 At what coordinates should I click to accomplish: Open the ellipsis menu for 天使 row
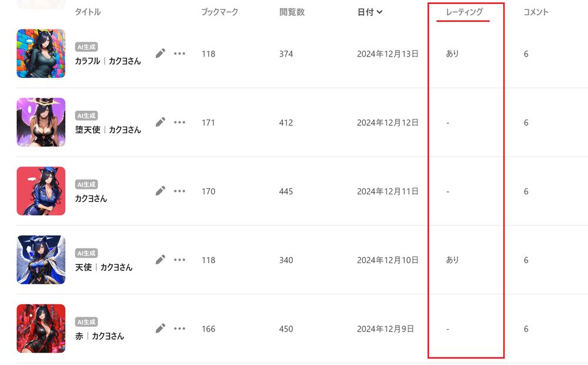tap(180, 260)
